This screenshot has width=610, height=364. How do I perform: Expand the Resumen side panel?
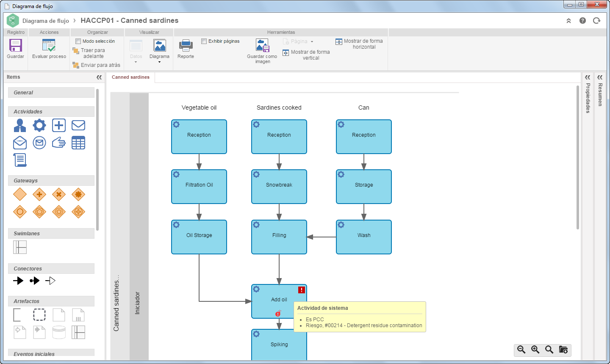pos(600,77)
